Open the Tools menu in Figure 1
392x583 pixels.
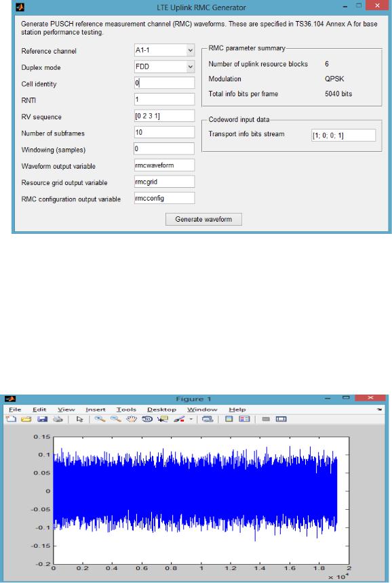[x=126, y=409]
